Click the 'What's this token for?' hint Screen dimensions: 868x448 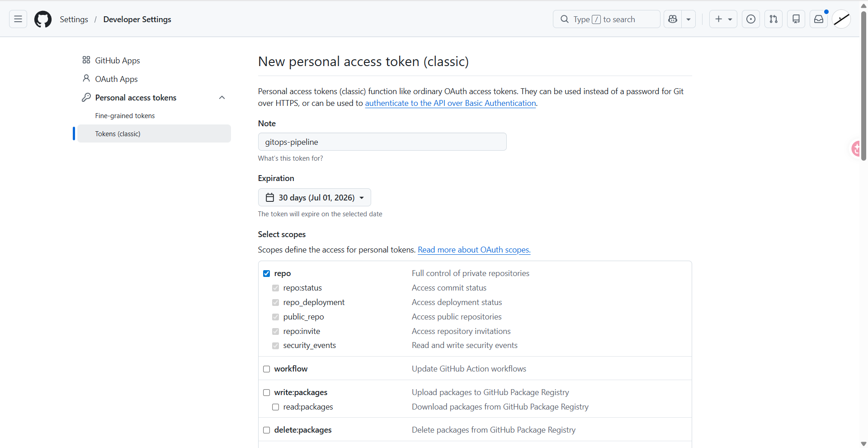click(x=290, y=158)
